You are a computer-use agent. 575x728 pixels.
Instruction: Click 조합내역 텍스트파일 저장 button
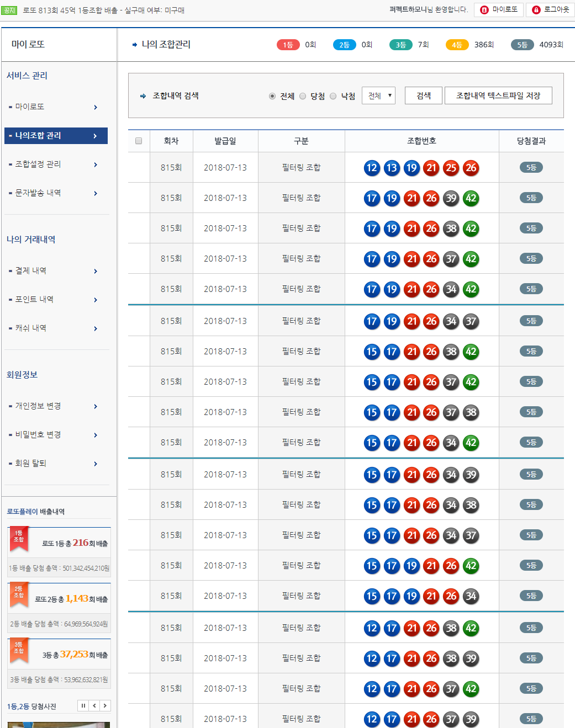pos(498,95)
